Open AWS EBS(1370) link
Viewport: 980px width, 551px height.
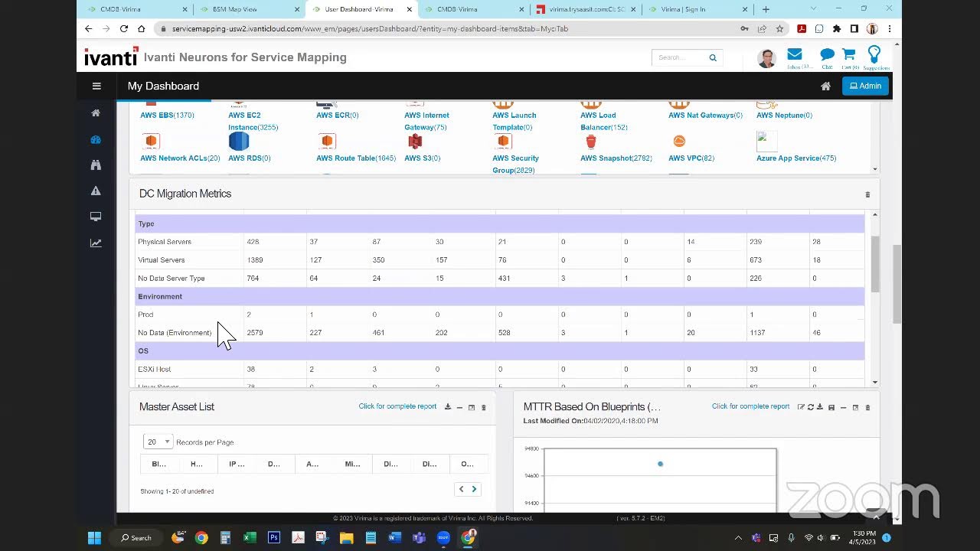(x=167, y=116)
